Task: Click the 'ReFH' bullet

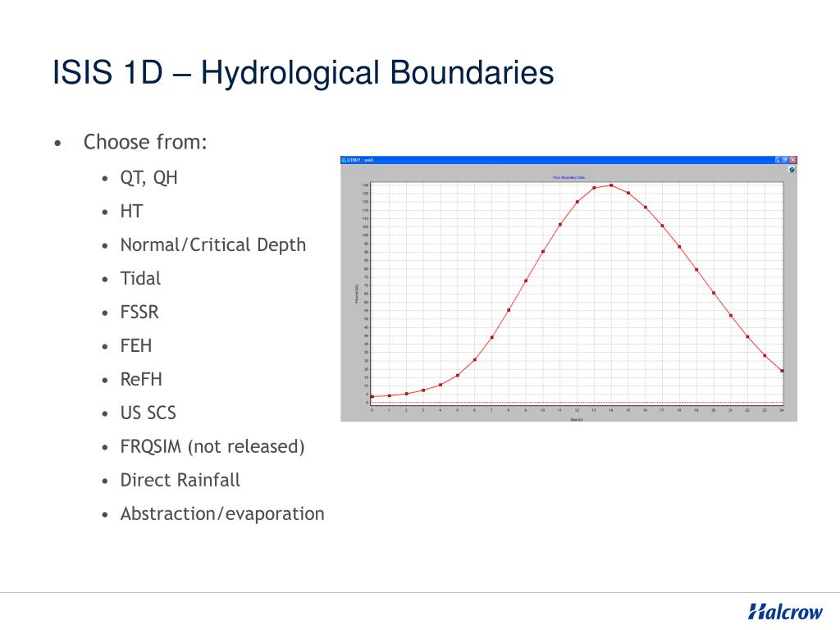Action: tap(141, 379)
